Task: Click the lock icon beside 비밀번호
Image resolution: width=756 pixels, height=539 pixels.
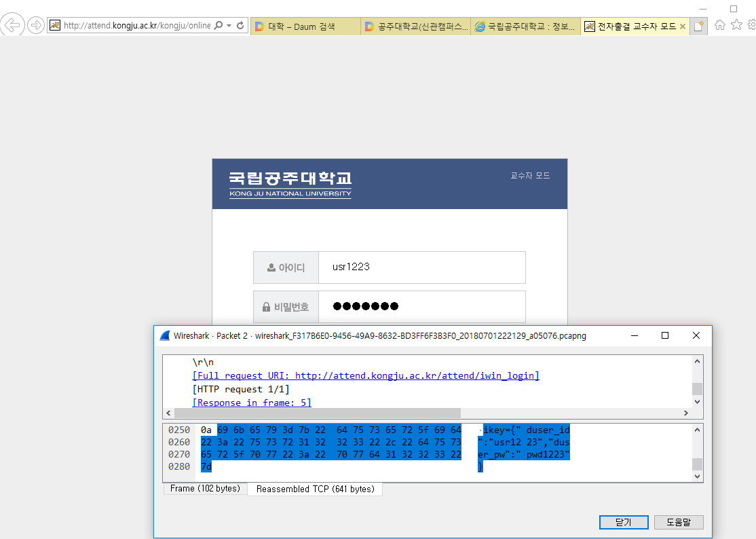Action: [266, 307]
